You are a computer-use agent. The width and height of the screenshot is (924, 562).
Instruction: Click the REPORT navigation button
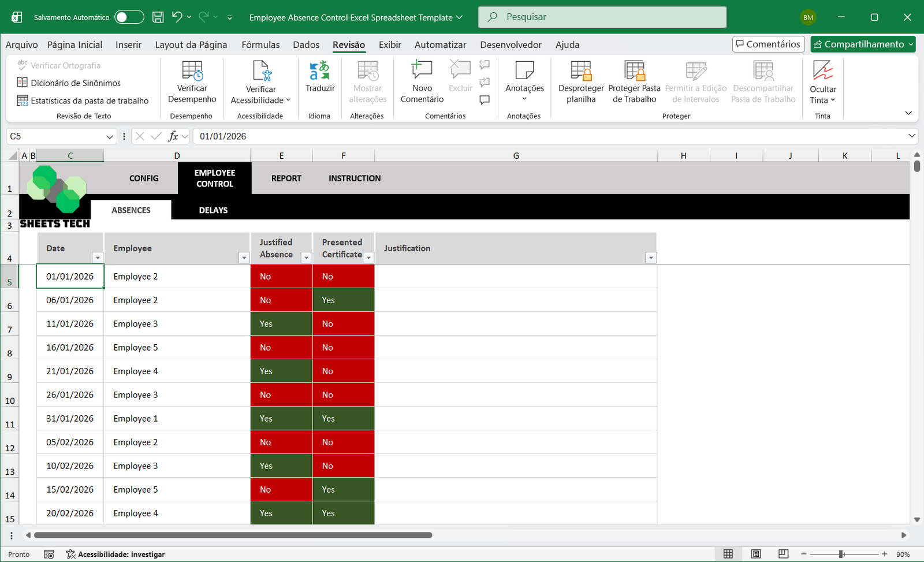click(286, 178)
